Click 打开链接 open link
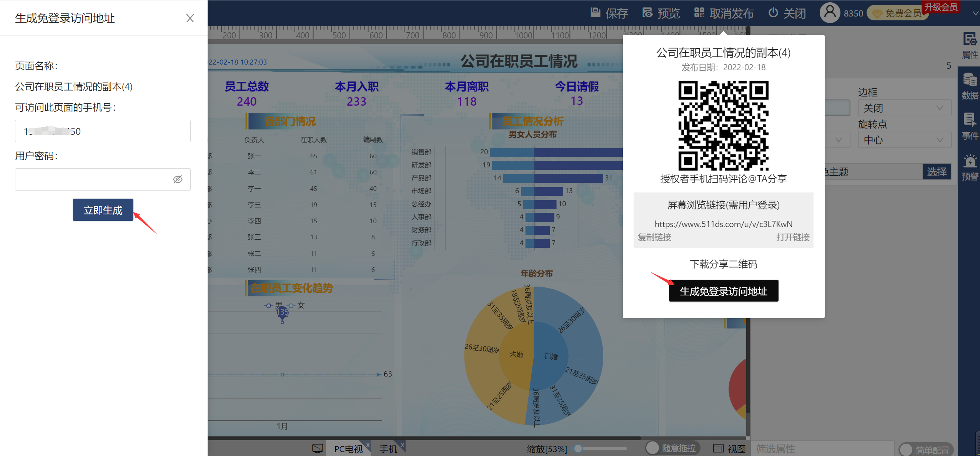Viewport: 980px width, 456px height. pyautogui.click(x=793, y=237)
